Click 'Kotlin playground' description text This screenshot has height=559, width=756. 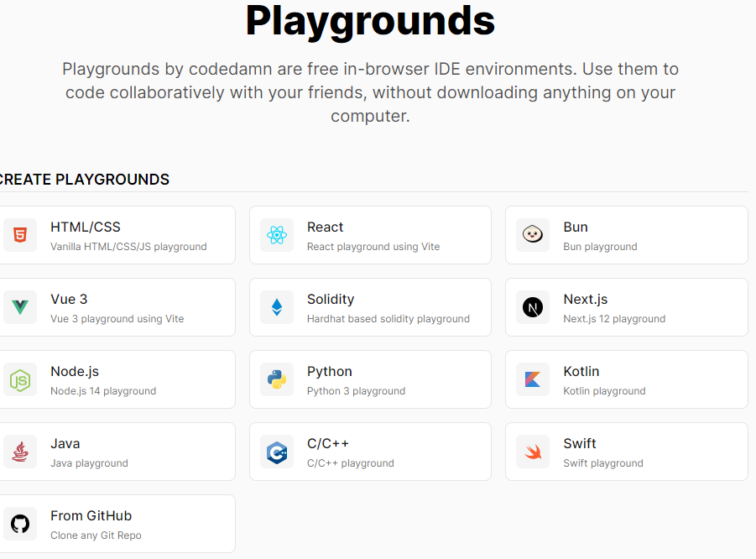tap(604, 391)
